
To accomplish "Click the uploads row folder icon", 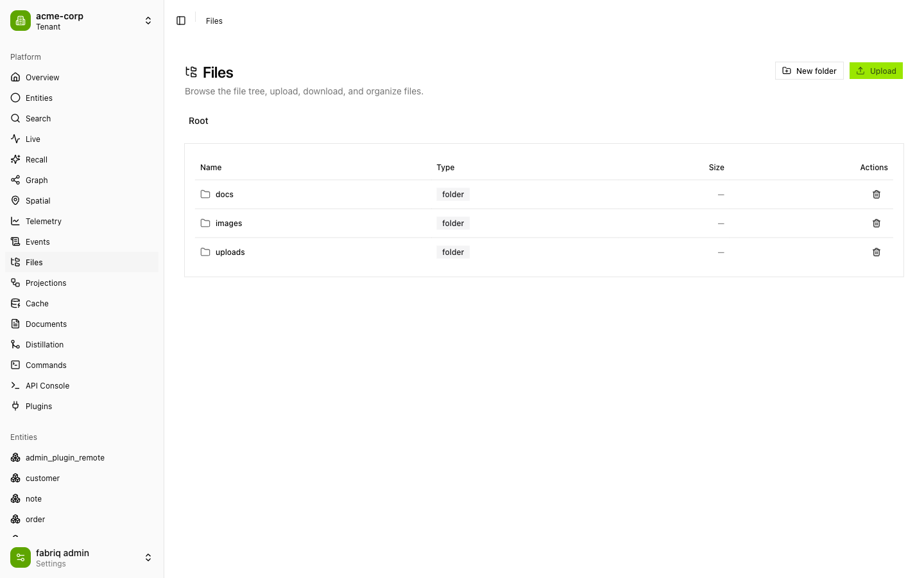I will [x=205, y=252].
